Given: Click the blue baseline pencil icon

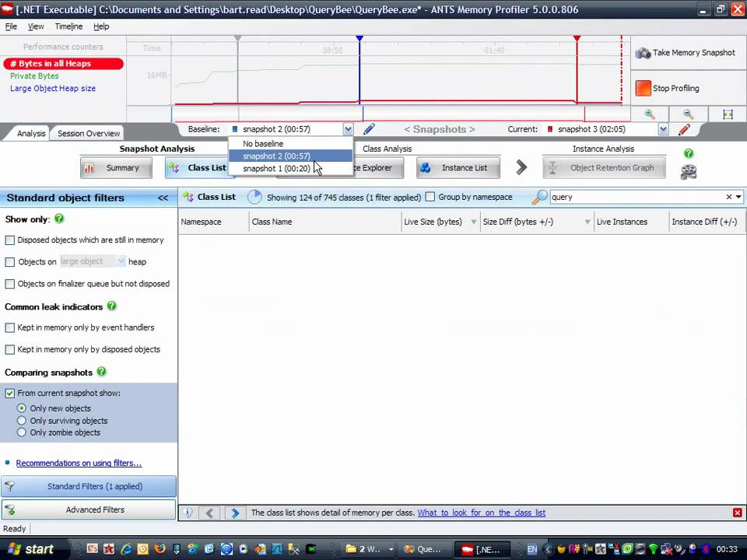Looking at the screenshot, I should pyautogui.click(x=369, y=129).
